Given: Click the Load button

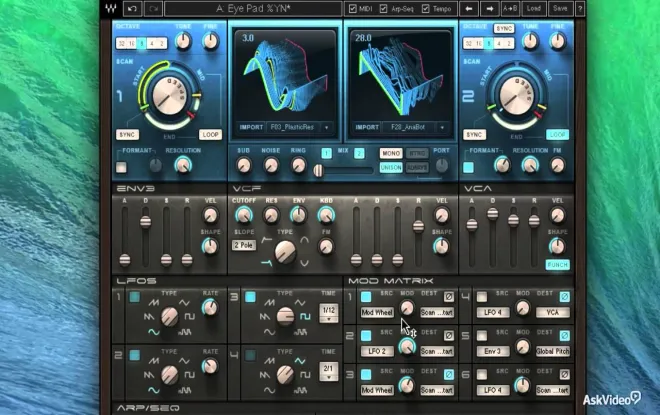Looking at the screenshot, I should pos(533,8).
